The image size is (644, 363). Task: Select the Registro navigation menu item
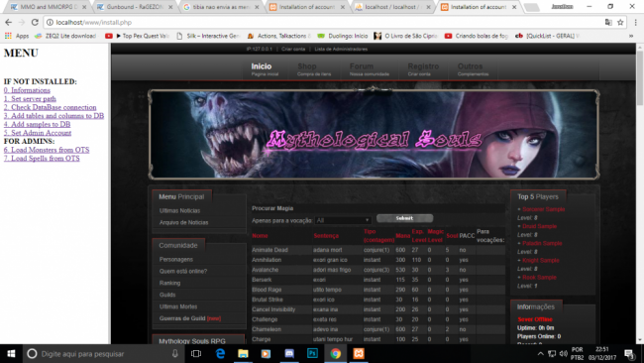click(423, 69)
